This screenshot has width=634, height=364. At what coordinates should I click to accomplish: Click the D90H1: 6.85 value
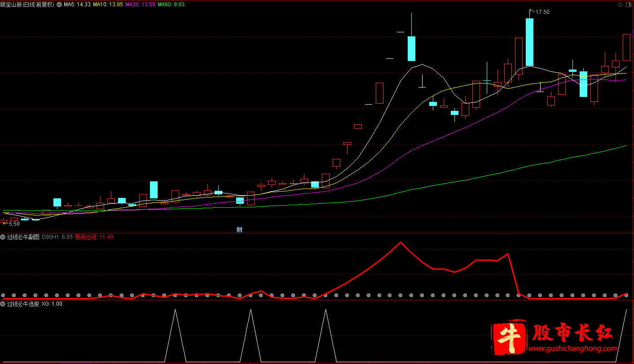(57, 237)
